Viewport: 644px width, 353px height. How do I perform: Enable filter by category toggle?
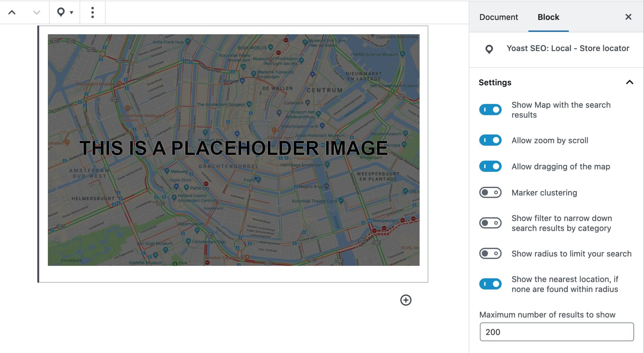click(490, 223)
